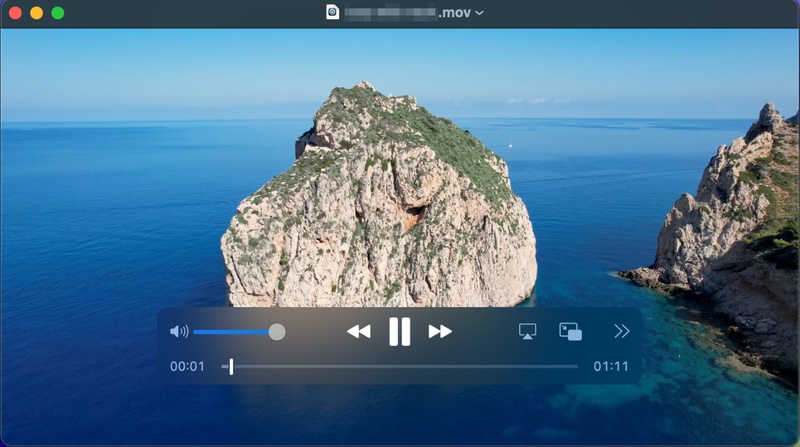Seek to the middle of the timeline track
This screenshot has width=800, height=447.
click(x=399, y=366)
